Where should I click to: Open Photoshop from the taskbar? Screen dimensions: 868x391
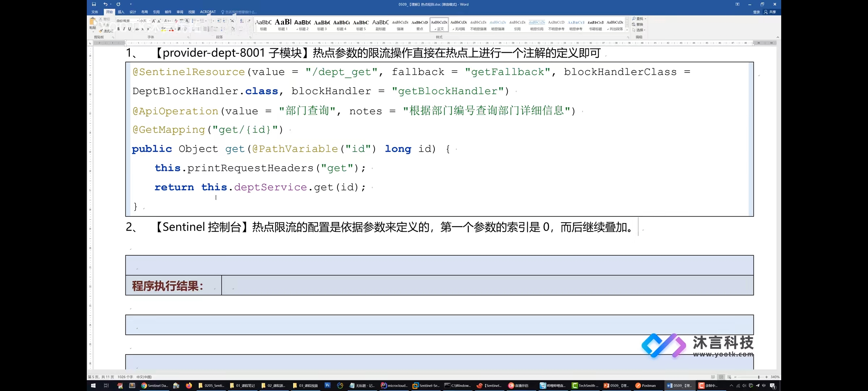tap(327, 386)
